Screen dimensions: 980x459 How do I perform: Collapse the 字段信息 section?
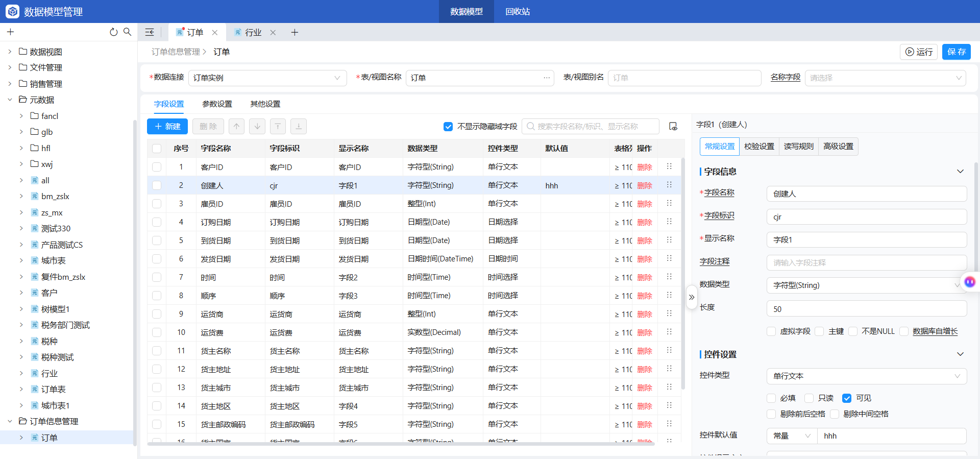[x=960, y=172]
